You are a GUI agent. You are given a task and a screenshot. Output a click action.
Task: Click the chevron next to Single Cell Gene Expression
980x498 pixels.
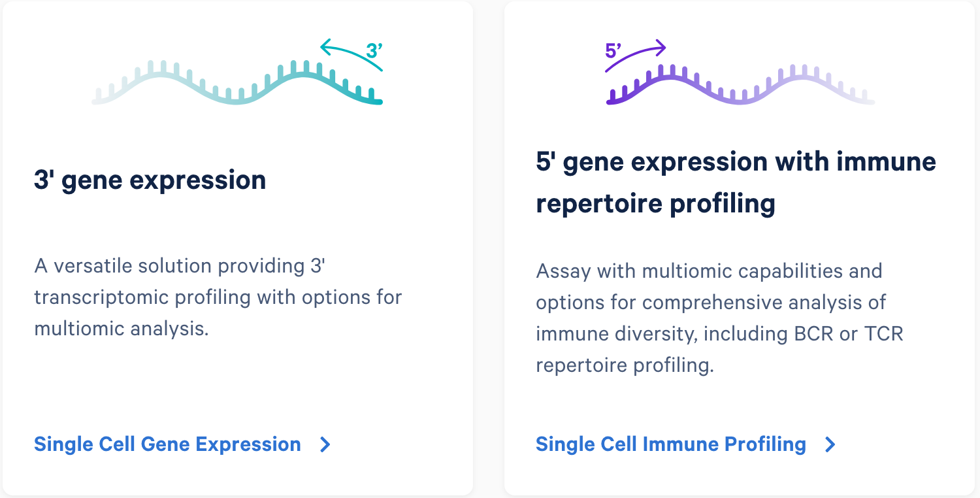point(323,444)
